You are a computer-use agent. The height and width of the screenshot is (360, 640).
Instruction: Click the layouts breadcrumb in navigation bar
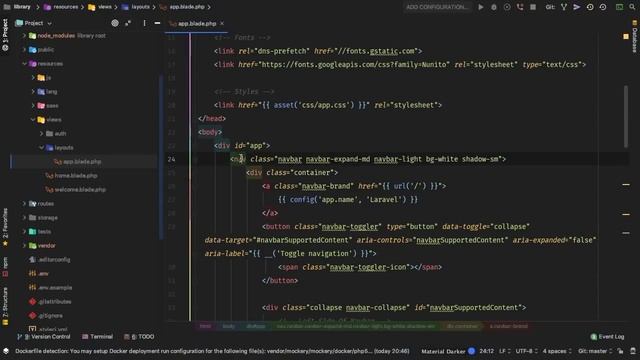(136, 7)
